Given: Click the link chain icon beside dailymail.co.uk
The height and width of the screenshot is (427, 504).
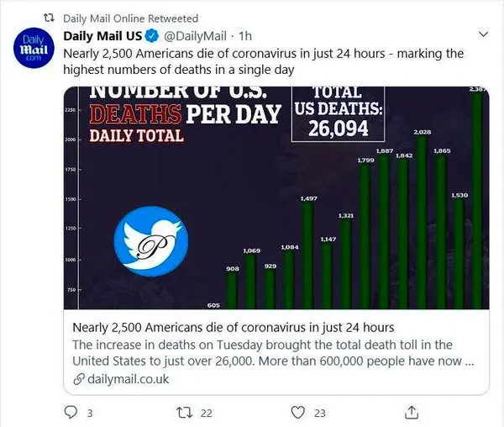Looking at the screenshot, I should pos(79,379).
